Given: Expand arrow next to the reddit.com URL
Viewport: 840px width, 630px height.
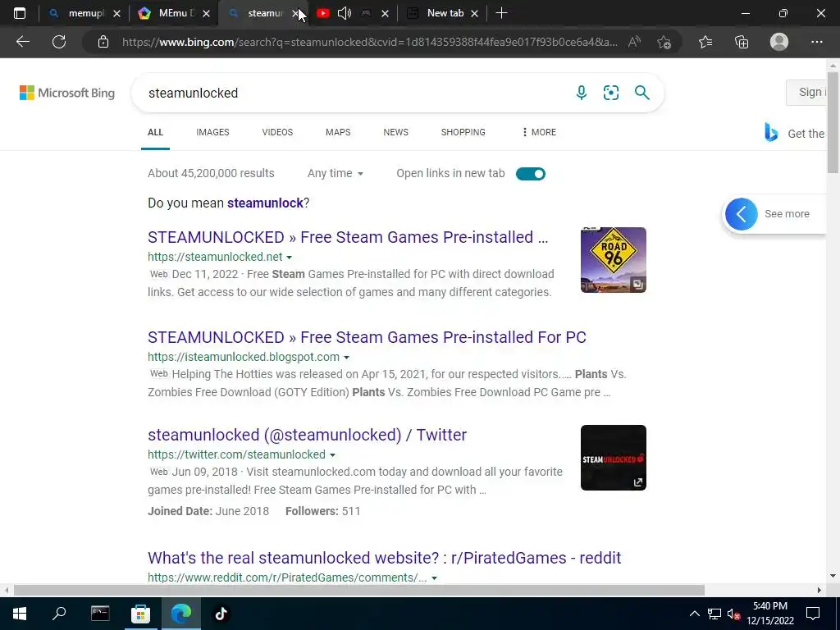Looking at the screenshot, I should click(435, 578).
